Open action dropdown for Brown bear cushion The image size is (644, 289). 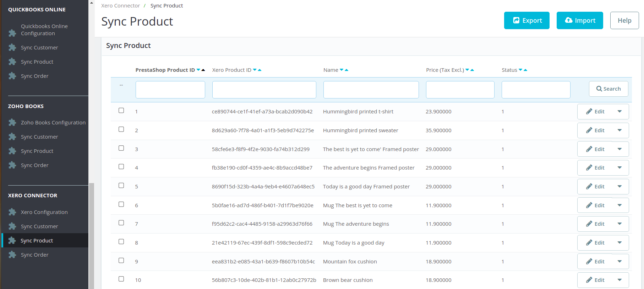click(620, 280)
